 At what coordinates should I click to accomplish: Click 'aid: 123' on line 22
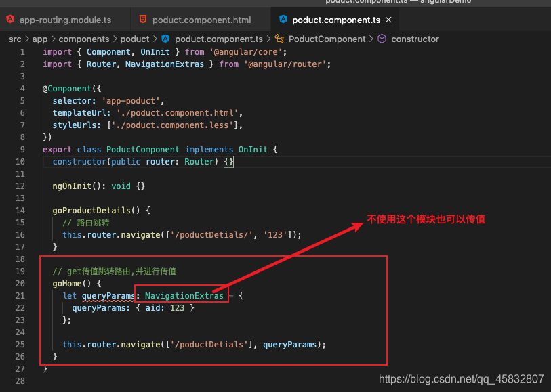(x=165, y=308)
